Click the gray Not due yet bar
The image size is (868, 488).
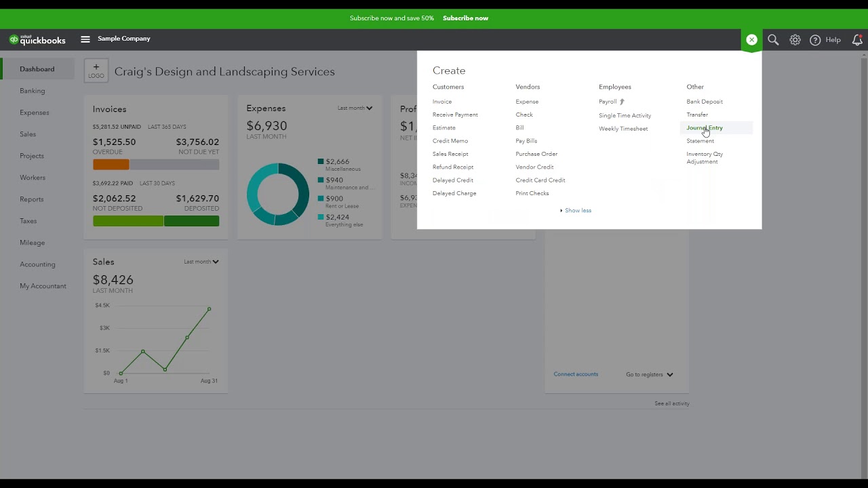pos(174,165)
